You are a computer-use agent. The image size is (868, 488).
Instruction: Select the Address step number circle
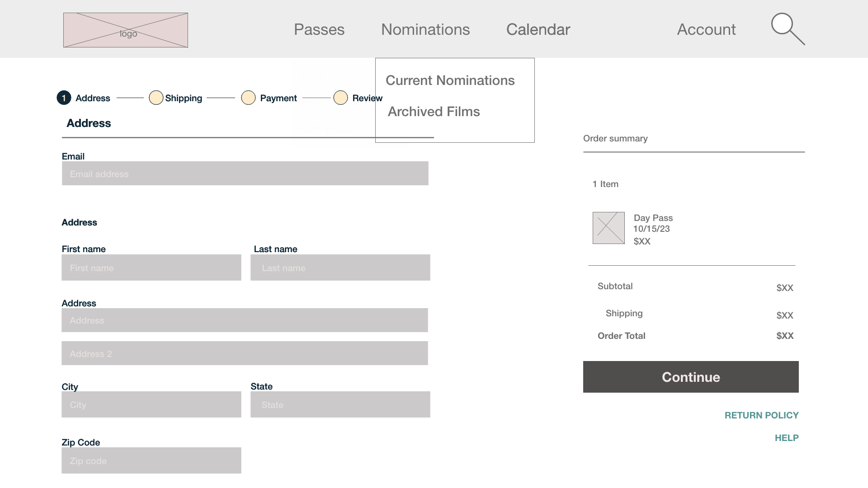(x=64, y=98)
